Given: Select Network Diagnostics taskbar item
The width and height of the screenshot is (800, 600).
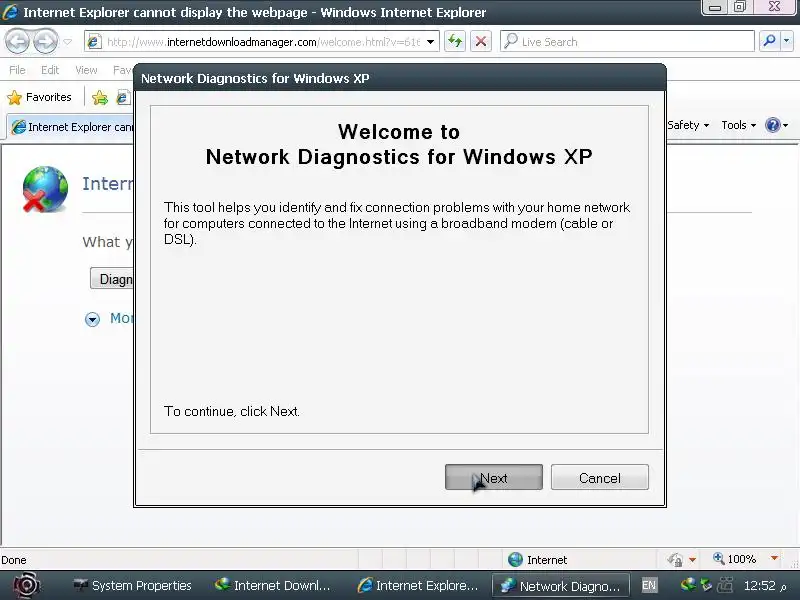Looking at the screenshot, I should (560, 586).
